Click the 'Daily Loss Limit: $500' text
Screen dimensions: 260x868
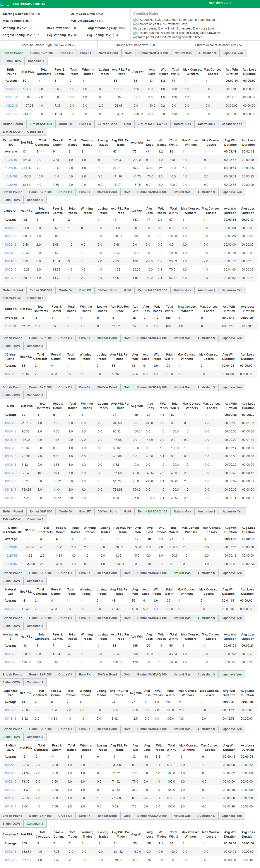87,14
